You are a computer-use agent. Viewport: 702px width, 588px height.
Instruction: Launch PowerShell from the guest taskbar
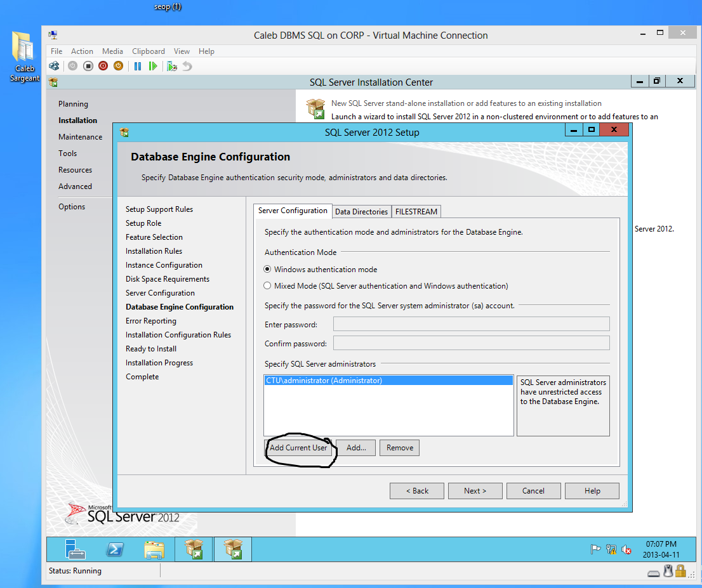115,549
